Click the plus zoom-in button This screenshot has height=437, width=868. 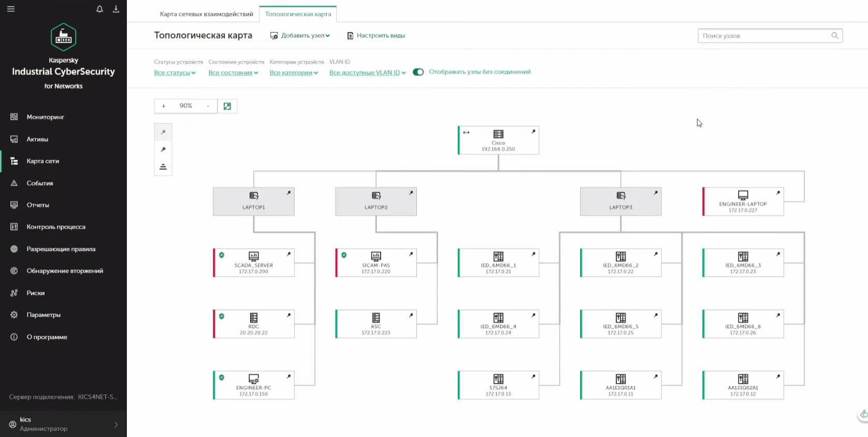click(x=164, y=106)
